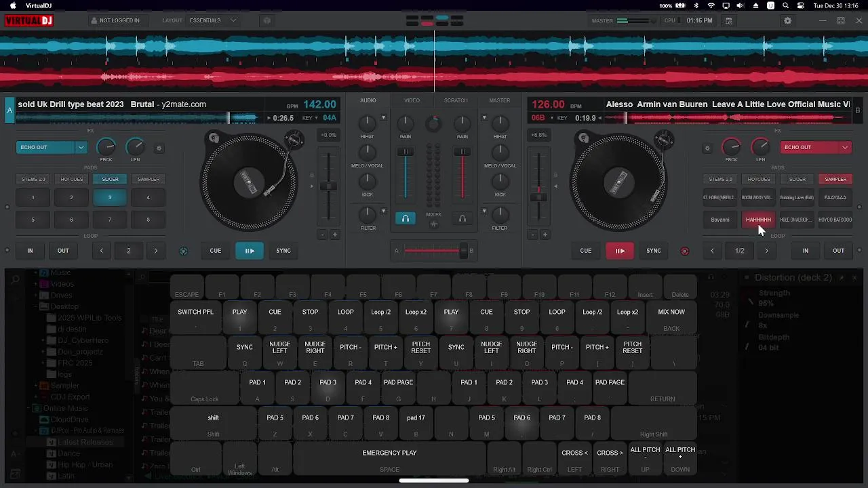Toggle right deck headphone PFL button
Viewport: 868px width, 488px height.
coord(462,219)
